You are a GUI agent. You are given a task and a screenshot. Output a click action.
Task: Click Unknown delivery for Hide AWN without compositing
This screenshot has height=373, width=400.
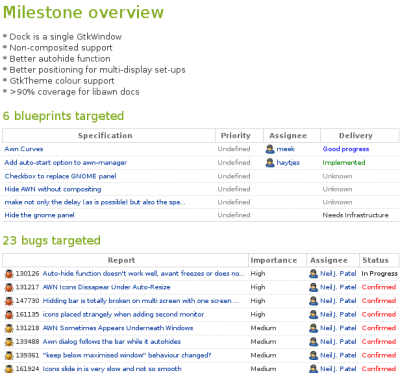coord(337,189)
